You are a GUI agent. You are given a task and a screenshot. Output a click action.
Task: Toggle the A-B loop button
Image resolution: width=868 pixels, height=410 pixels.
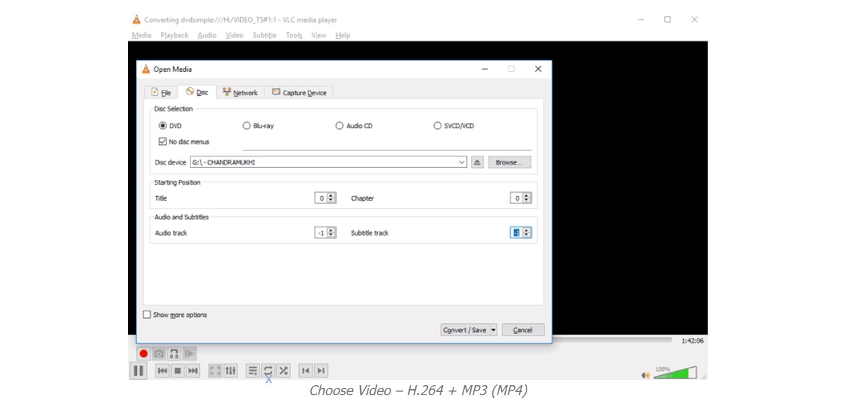click(x=174, y=354)
